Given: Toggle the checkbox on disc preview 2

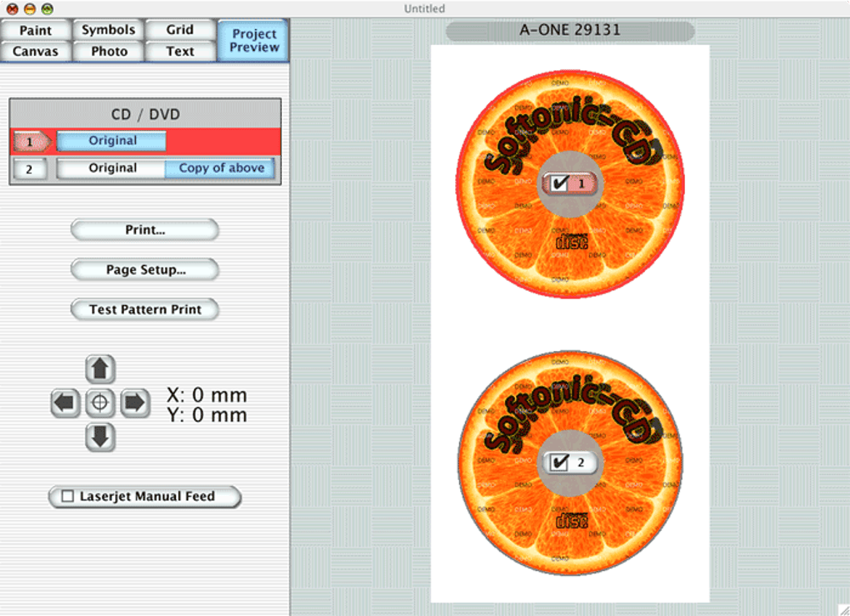Looking at the screenshot, I should [x=560, y=463].
